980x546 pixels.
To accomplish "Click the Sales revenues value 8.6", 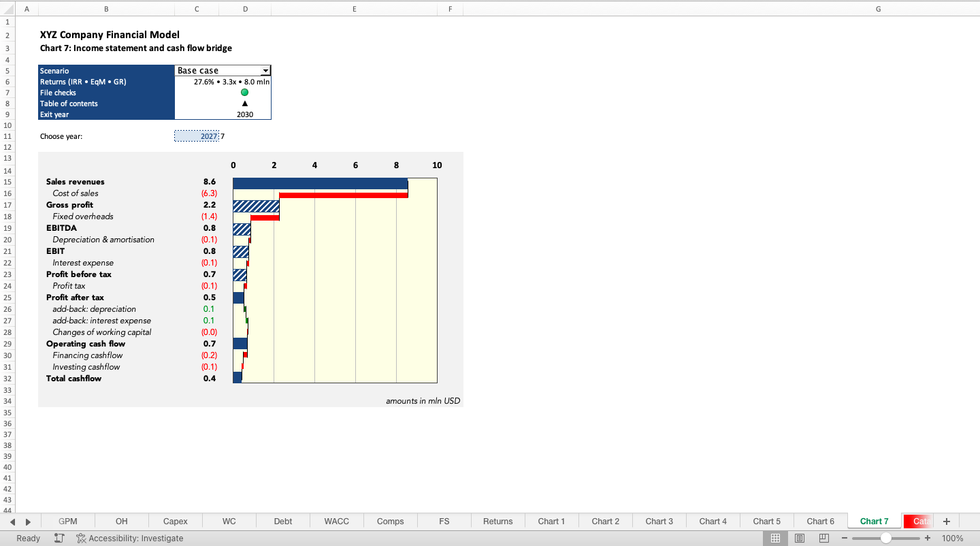I will [x=210, y=182].
